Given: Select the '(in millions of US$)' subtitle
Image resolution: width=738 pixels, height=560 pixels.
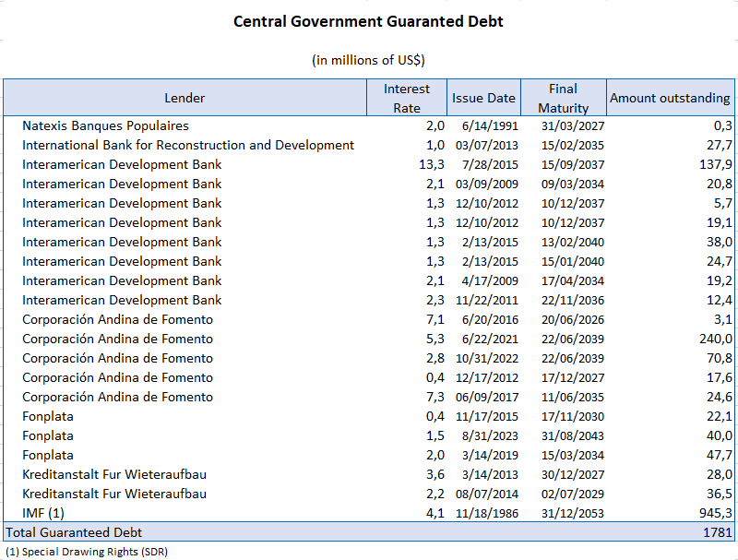Looking at the screenshot, I should [368, 60].
